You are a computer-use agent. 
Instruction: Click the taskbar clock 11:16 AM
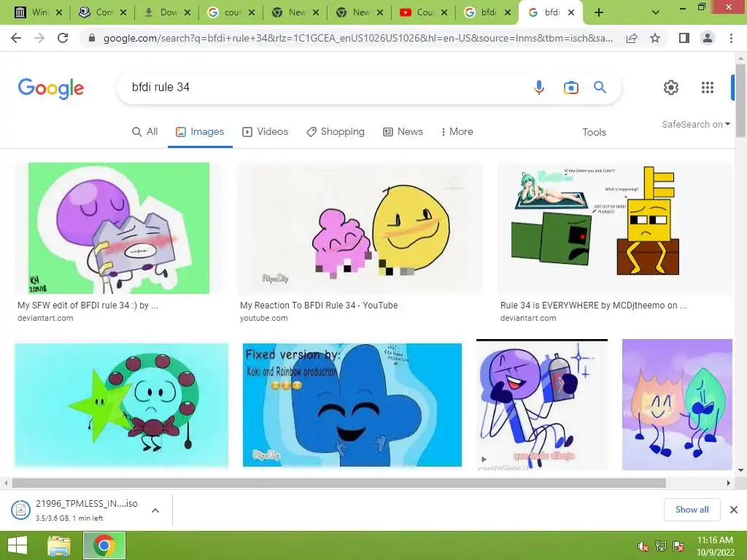coord(715,540)
